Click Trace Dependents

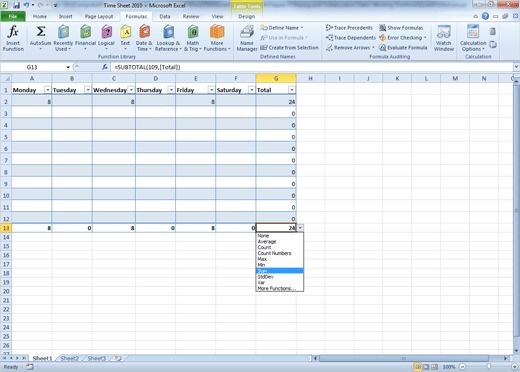click(x=351, y=38)
